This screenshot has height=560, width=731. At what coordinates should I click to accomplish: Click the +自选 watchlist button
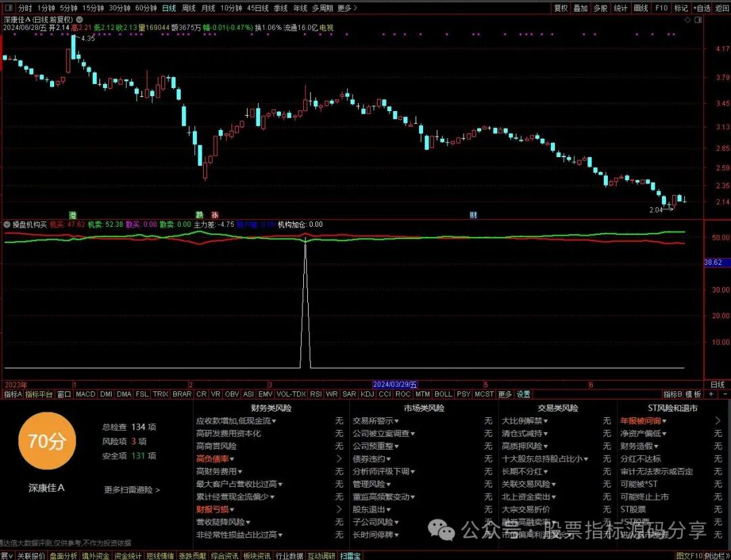(702, 8)
